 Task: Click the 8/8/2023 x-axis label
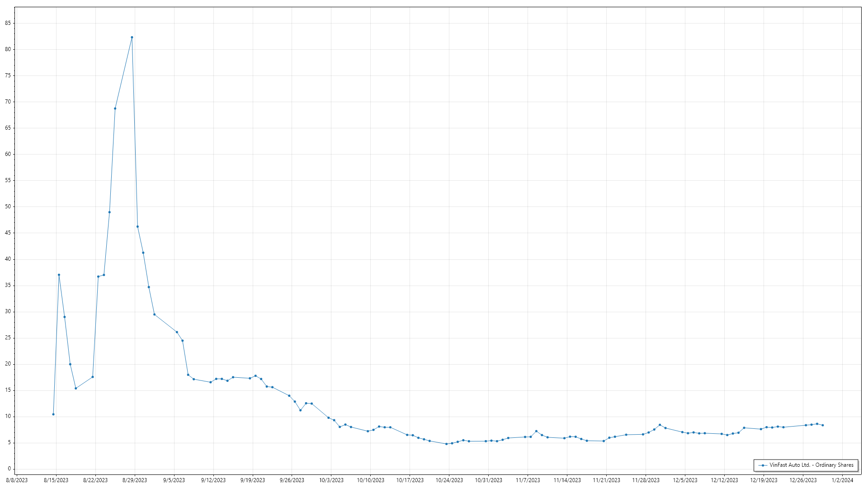point(17,480)
